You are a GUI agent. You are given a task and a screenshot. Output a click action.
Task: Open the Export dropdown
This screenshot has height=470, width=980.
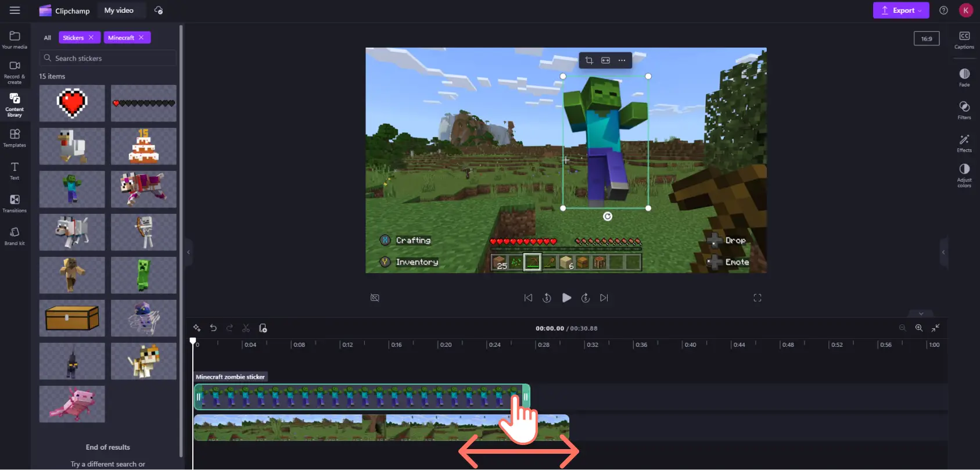pos(901,10)
